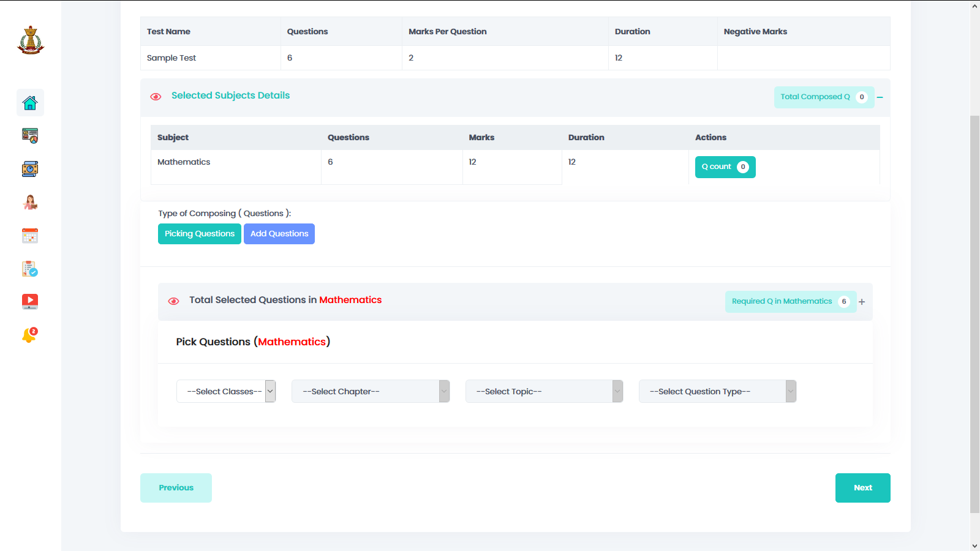Click the Selected Subjects Details heading
Viewport: 980px width, 551px height.
tap(230, 96)
